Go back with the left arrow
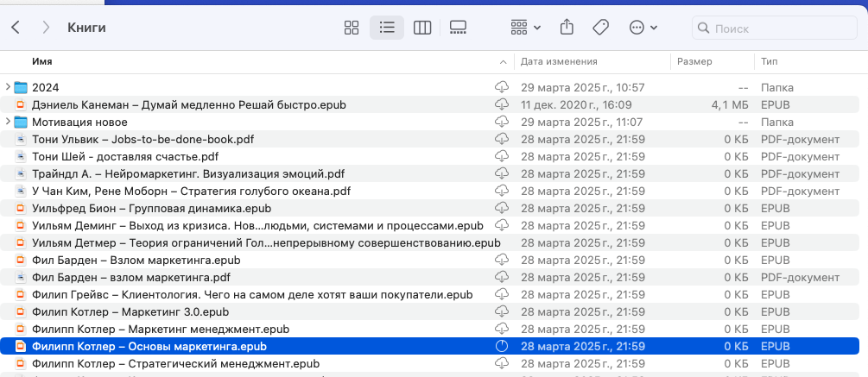This screenshot has width=868, height=377. coord(16,27)
